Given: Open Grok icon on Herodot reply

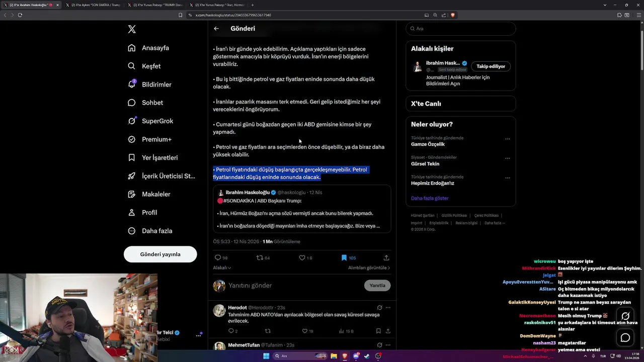Looking at the screenshot, I should (379, 308).
